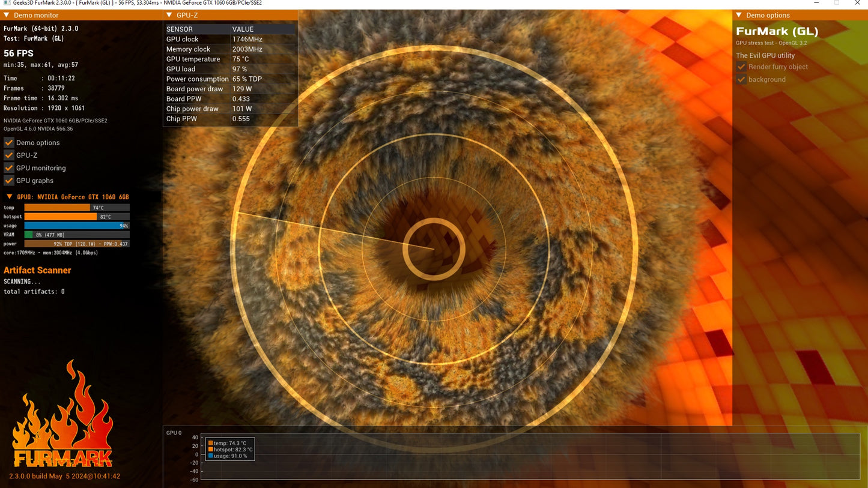Click the blue usage legend square
Screen dimensions: 868x488
211,456
